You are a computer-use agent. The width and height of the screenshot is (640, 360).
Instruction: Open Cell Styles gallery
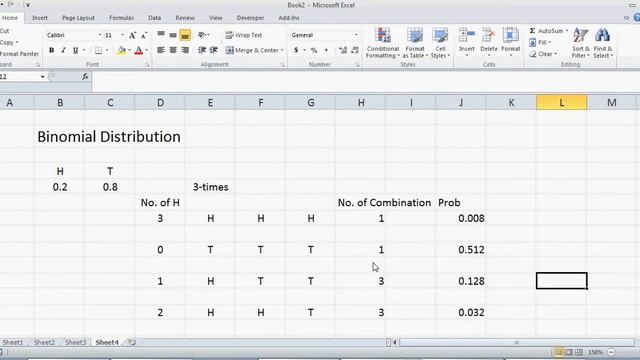440,43
